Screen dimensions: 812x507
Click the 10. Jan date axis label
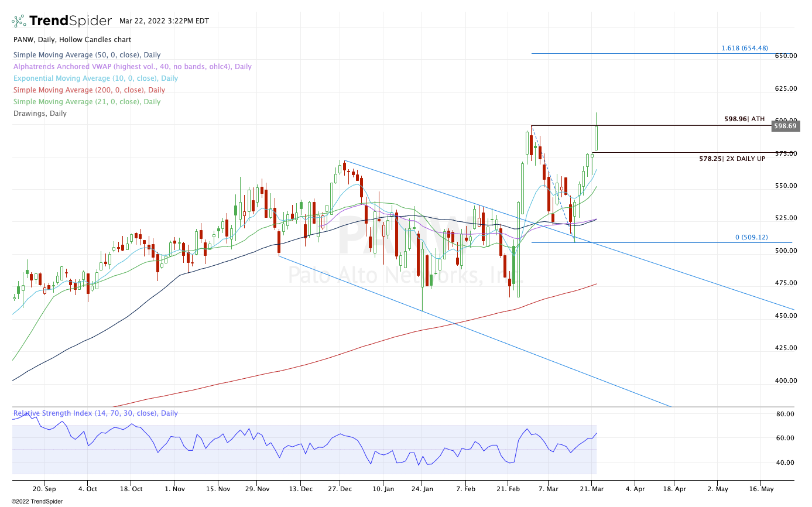382,488
